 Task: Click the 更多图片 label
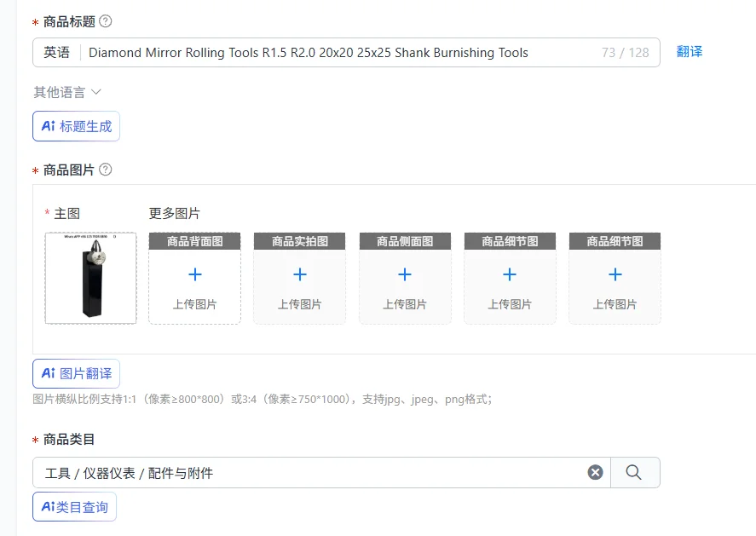174,213
